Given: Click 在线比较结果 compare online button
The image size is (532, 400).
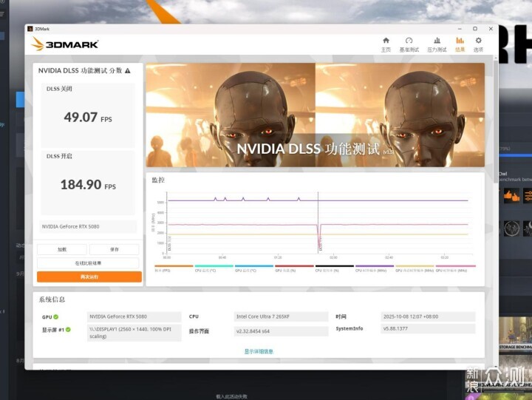Looking at the screenshot, I should coord(89,262).
